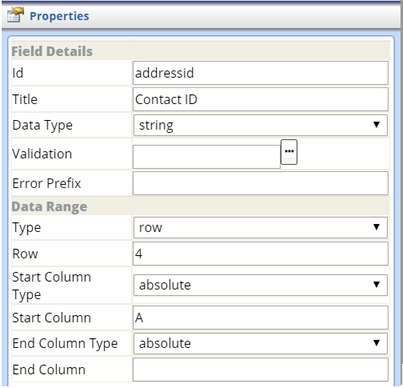The width and height of the screenshot is (403, 388).
Task: Open the End Column Type dropdown
Action: (x=260, y=343)
